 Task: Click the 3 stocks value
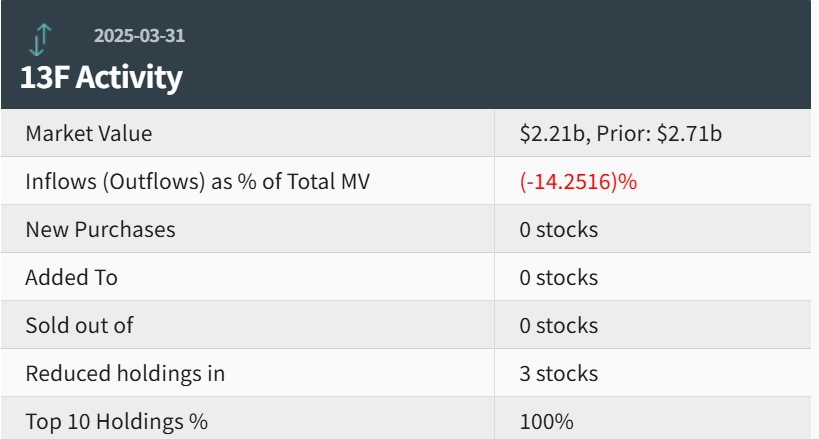(558, 374)
